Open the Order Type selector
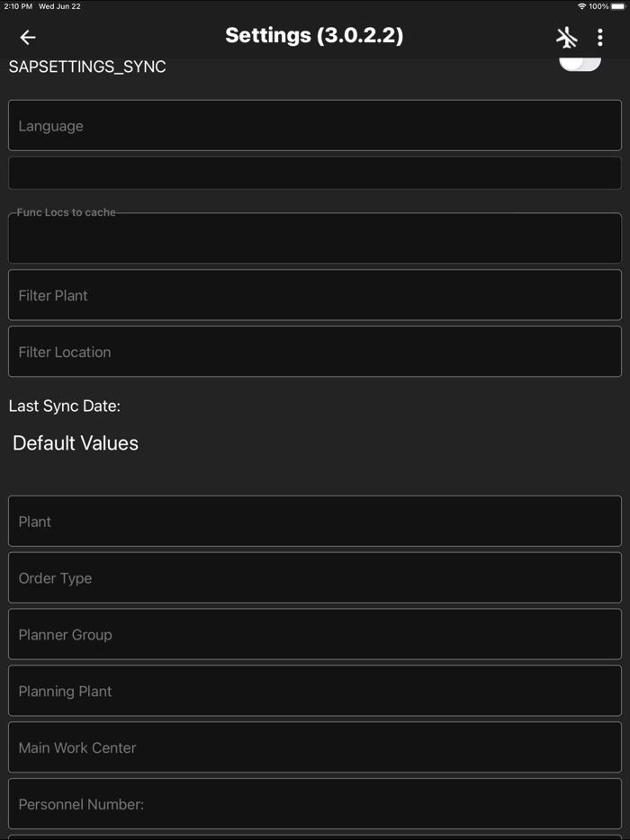630x840 pixels. click(315, 577)
